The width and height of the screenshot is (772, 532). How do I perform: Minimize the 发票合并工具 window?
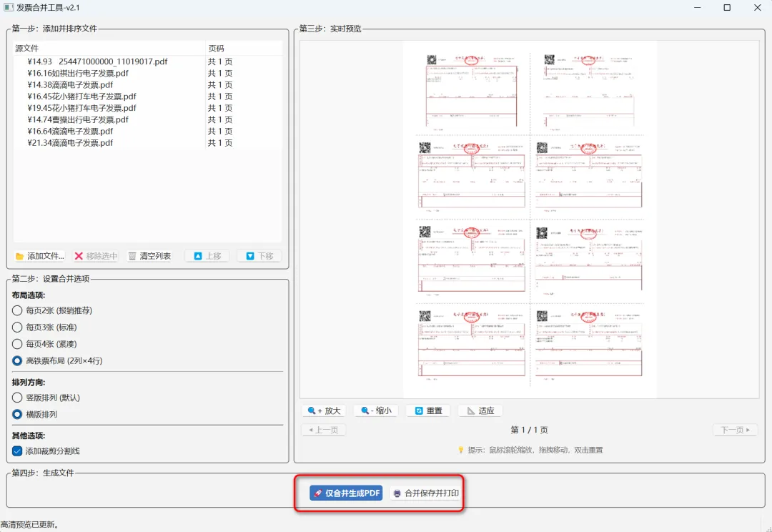coord(697,7)
